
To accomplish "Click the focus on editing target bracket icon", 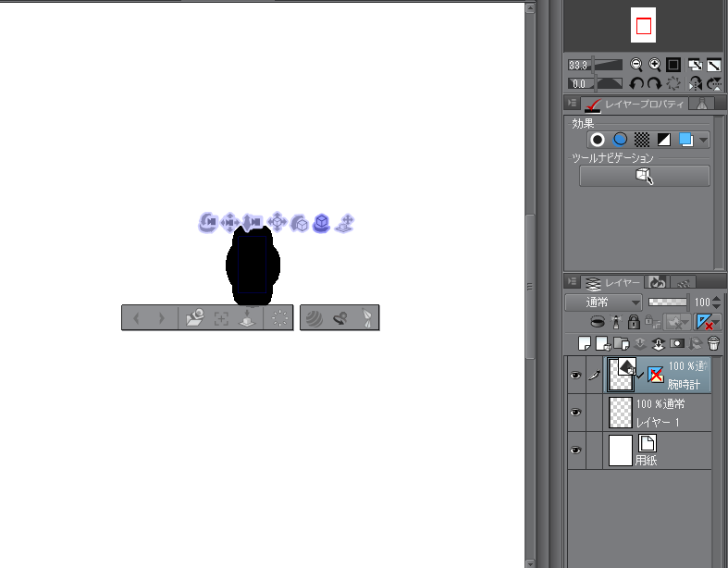I will click(221, 318).
